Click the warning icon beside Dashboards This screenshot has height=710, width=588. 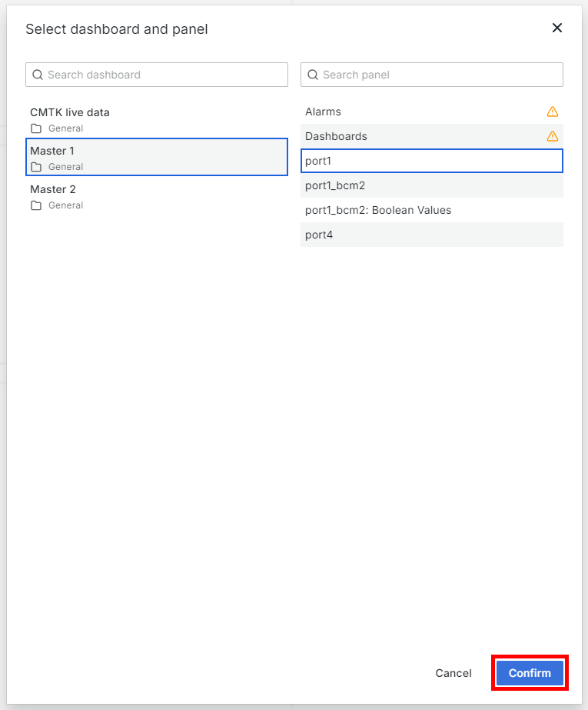(552, 136)
